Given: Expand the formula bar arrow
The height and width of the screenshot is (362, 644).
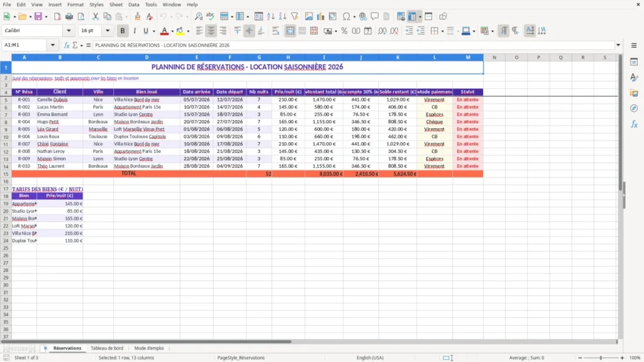Looking at the screenshot, I should pyautogui.click(x=618, y=45).
